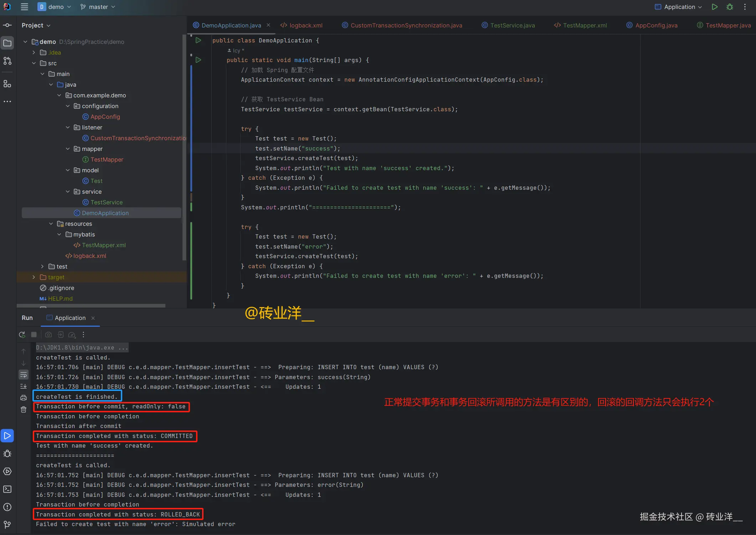
Task: Toggle soft-wrap in the console gutter
Action: coord(24,374)
